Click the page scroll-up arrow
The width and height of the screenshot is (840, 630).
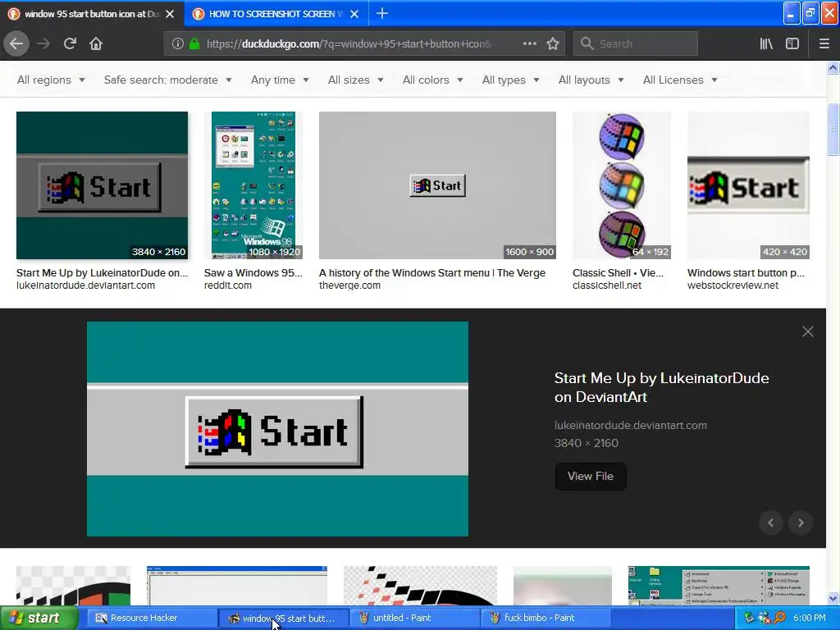pos(833,67)
